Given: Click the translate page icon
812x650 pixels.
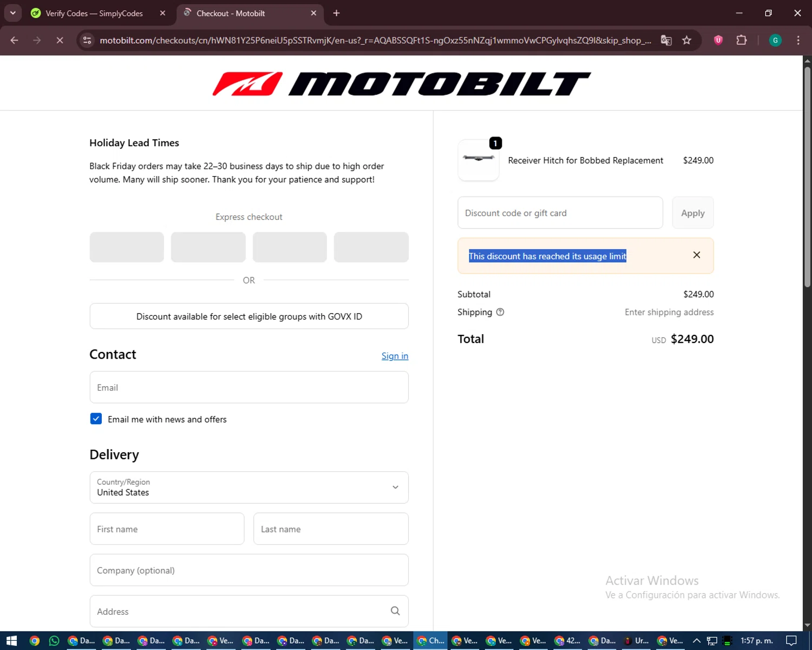Looking at the screenshot, I should click(666, 40).
